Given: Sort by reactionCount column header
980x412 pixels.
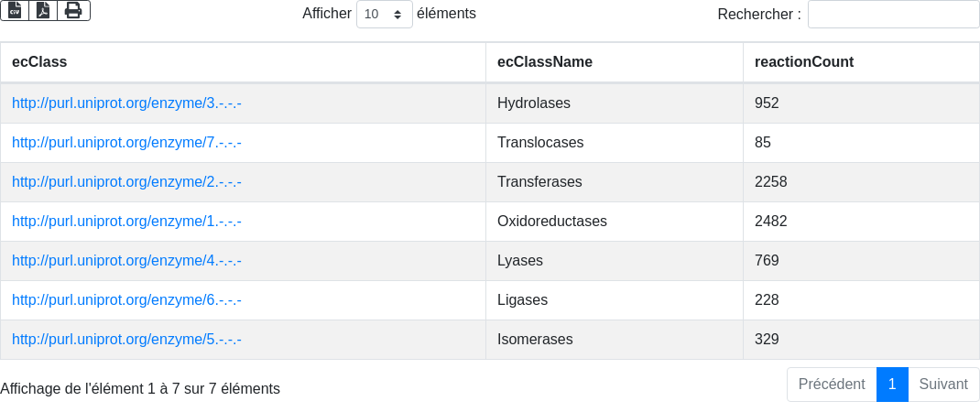Looking at the screenshot, I should pos(803,62).
